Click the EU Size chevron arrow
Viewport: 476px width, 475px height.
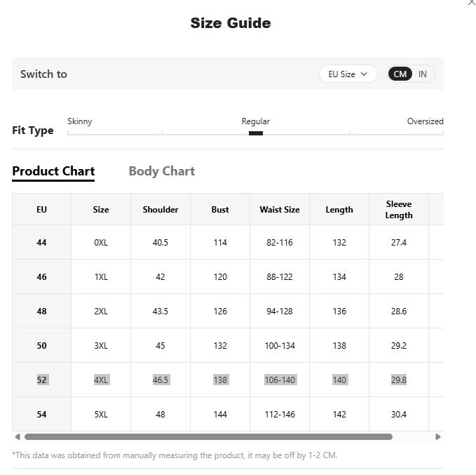(x=364, y=74)
